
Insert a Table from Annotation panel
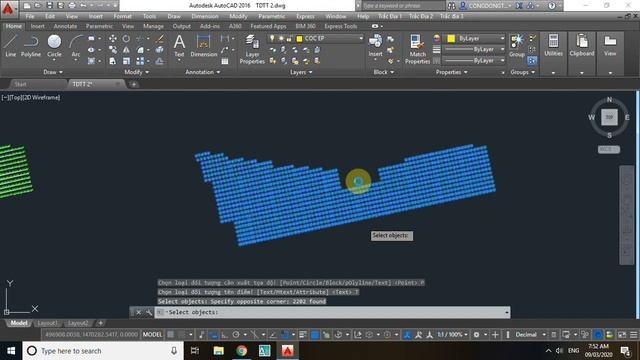[x=224, y=61]
